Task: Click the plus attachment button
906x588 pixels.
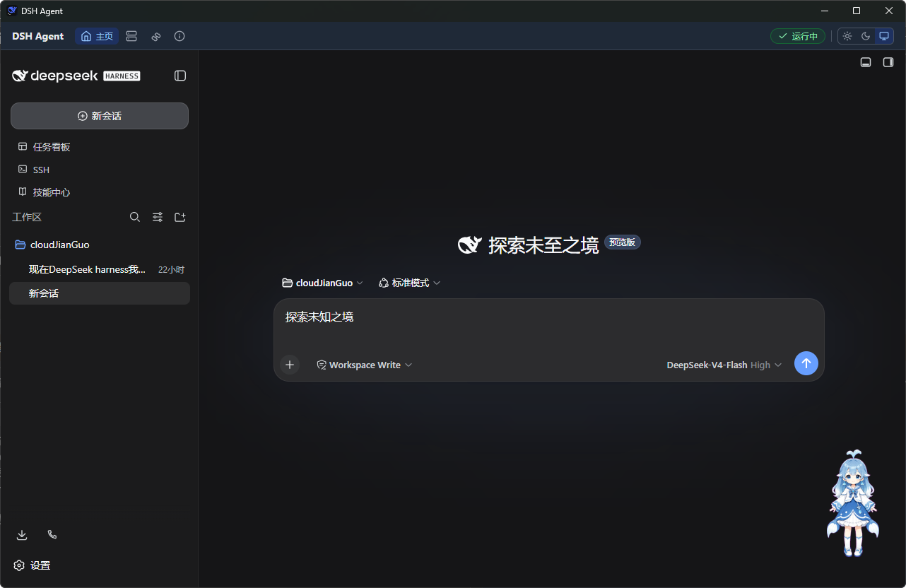Action: pyautogui.click(x=290, y=365)
